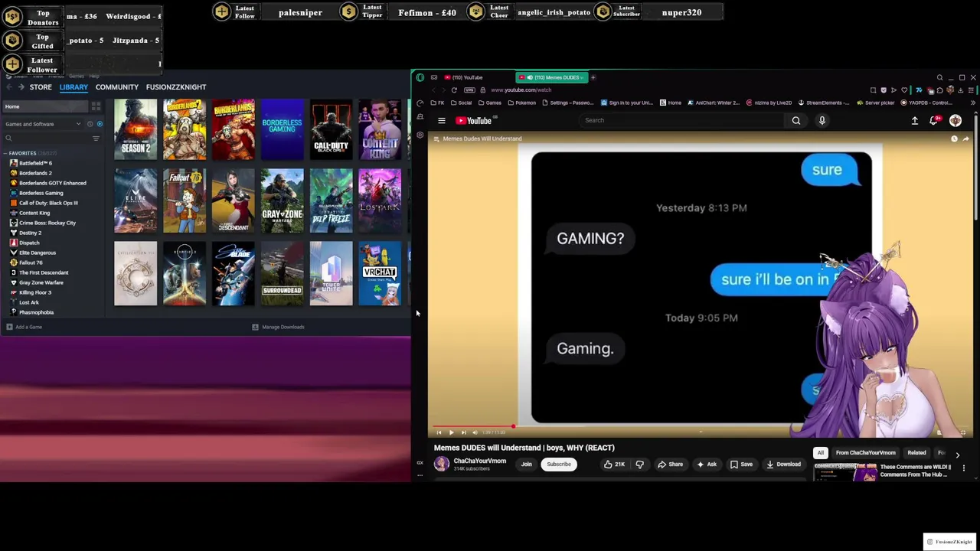Select the Related chip filter
This screenshot has height=551, width=980.
click(x=916, y=453)
